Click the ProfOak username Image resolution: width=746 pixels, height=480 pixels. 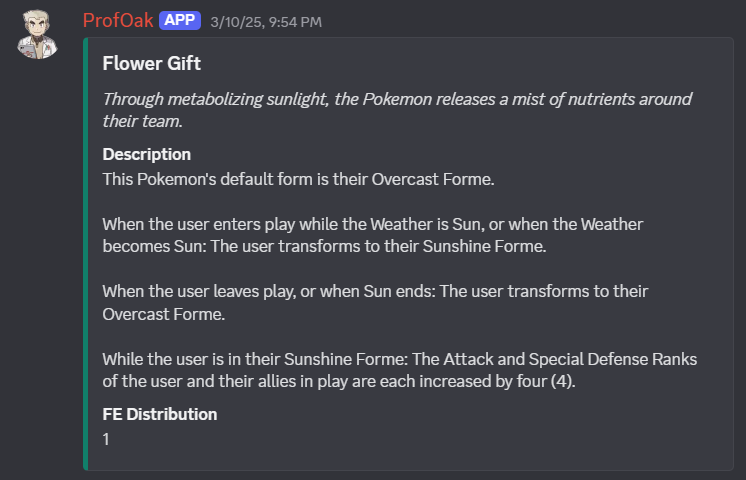click(118, 20)
